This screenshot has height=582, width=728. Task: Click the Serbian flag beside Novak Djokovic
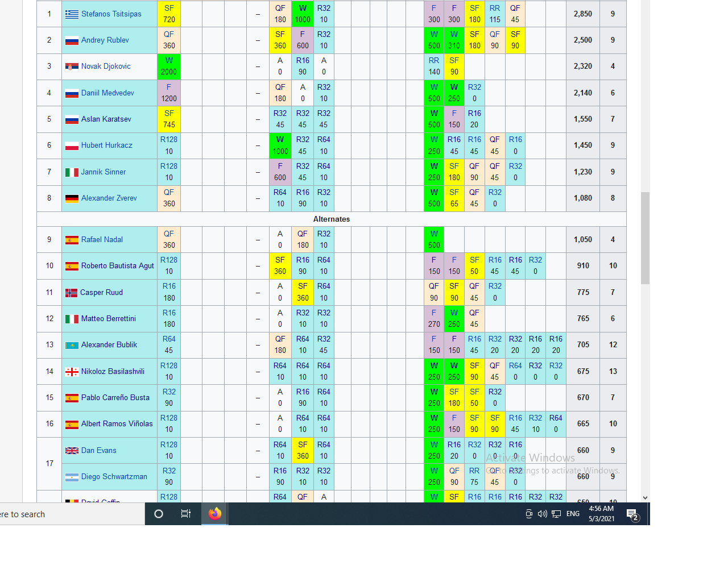72,66
